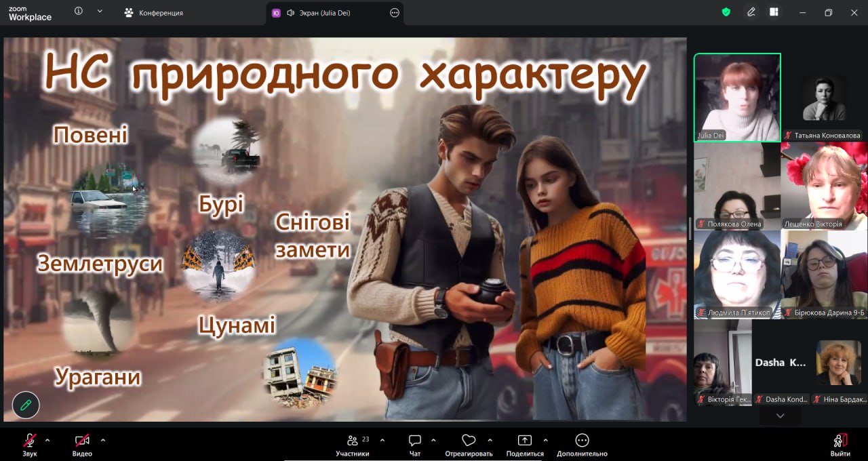Open the Чат chat panel
Screen dimensions: 868x461
(415, 441)
